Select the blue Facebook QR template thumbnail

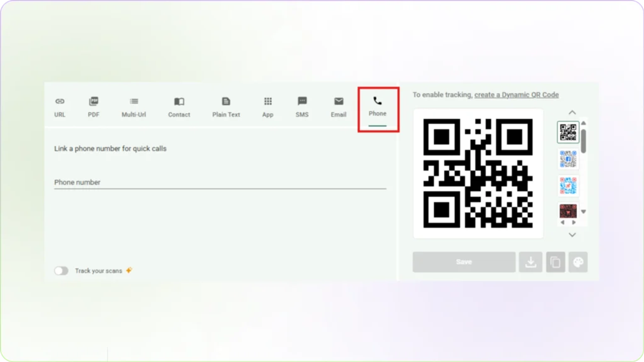[x=568, y=159]
